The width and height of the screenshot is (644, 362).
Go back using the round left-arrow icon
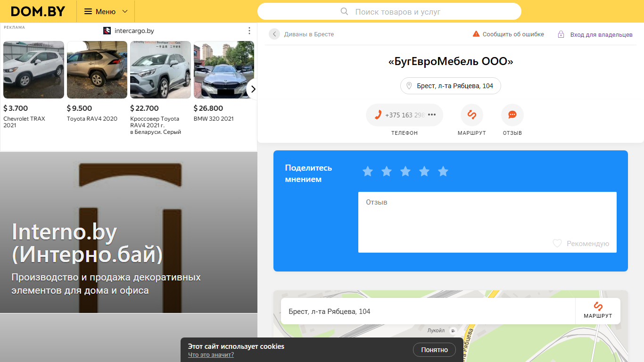pyautogui.click(x=274, y=34)
